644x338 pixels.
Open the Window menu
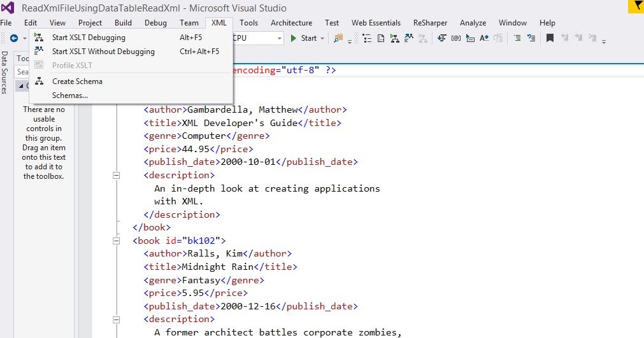[x=513, y=23]
